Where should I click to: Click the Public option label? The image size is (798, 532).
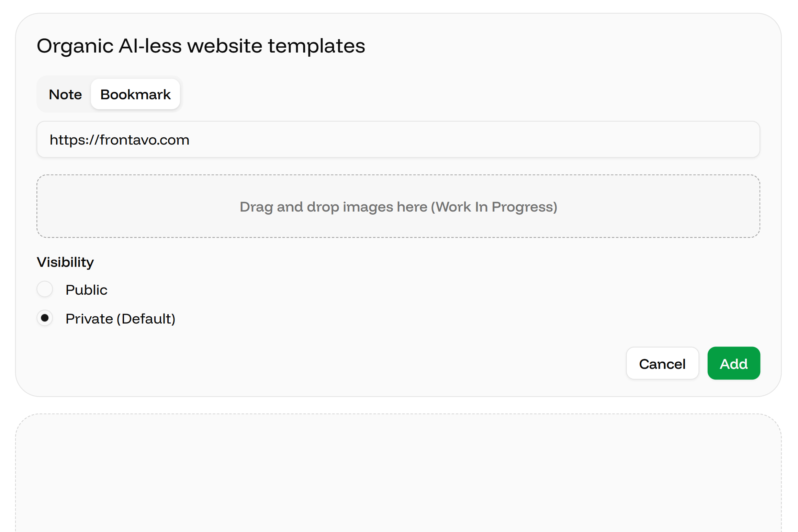86,290
